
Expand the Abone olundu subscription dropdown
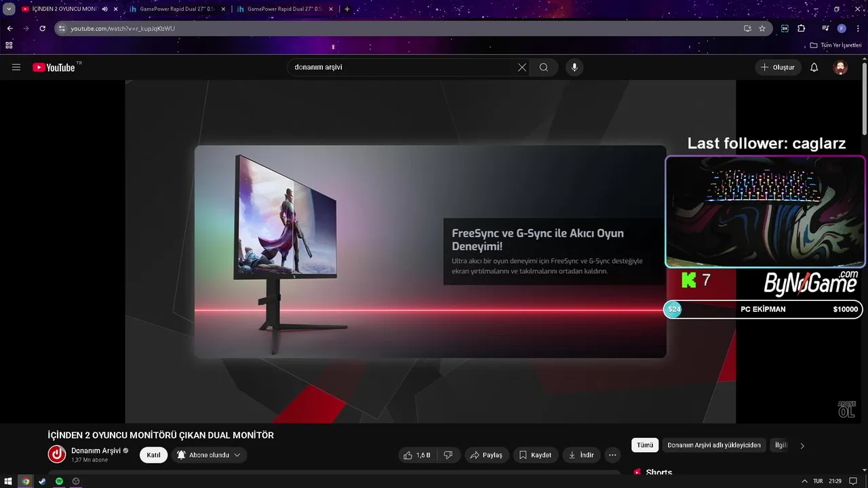point(209,455)
